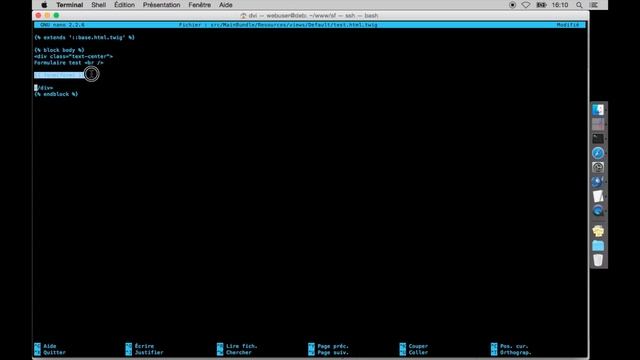Click the screen recording status icon
The width and height of the screenshot is (640, 360).
tap(513, 5)
